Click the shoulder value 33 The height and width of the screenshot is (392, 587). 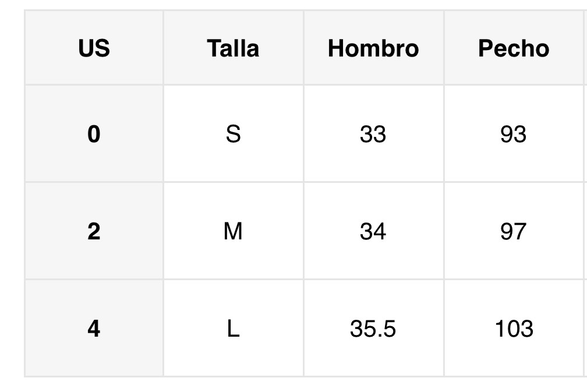tap(373, 135)
